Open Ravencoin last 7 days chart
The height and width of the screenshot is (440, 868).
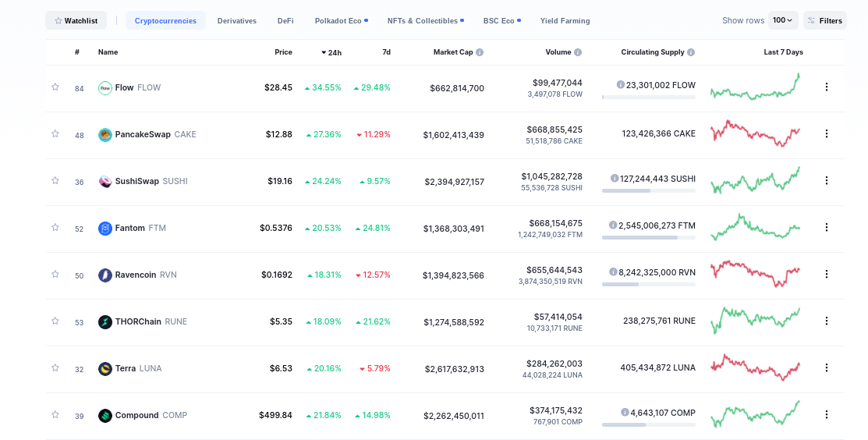(x=755, y=273)
